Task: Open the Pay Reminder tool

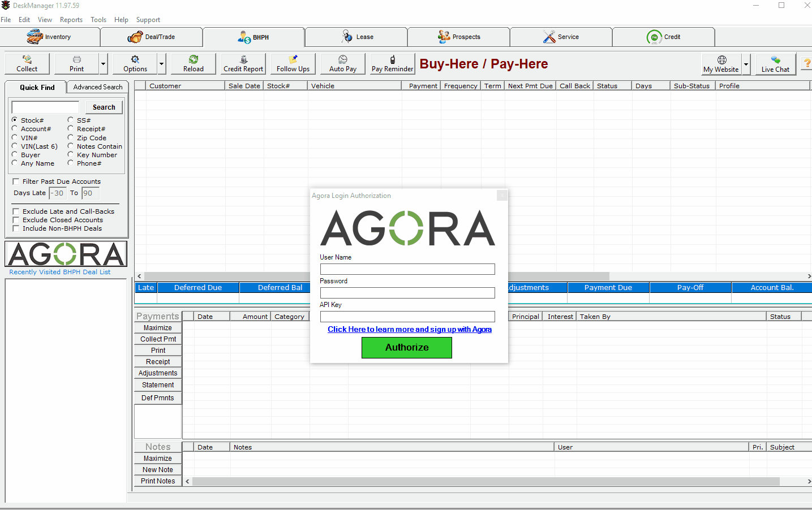Action: [x=392, y=63]
